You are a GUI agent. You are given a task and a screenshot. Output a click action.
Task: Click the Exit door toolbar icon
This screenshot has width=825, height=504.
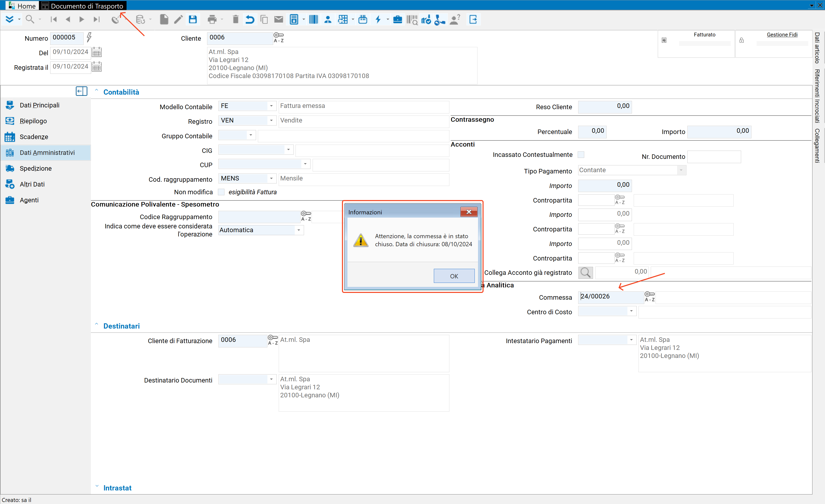(473, 19)
